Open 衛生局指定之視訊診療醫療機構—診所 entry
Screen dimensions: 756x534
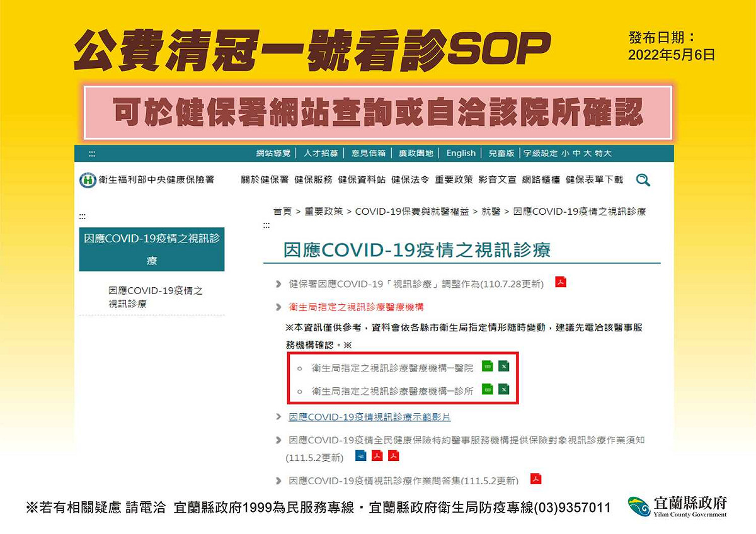point(392,390)
